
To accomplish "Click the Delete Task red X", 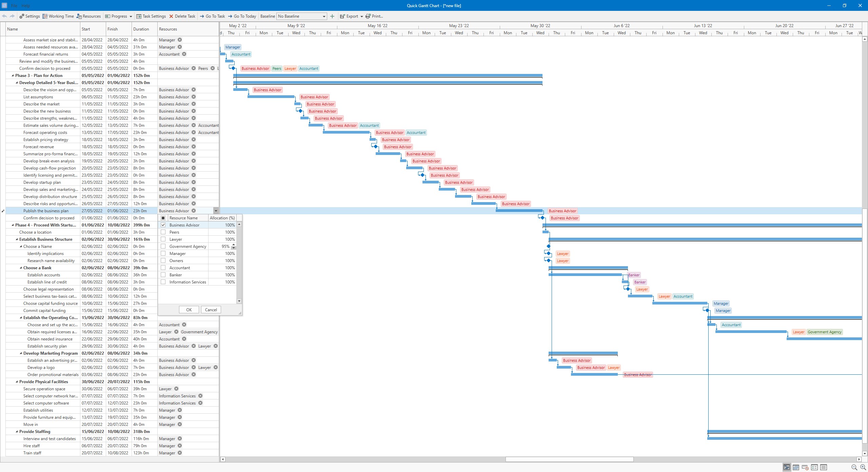I will (171, 16).
